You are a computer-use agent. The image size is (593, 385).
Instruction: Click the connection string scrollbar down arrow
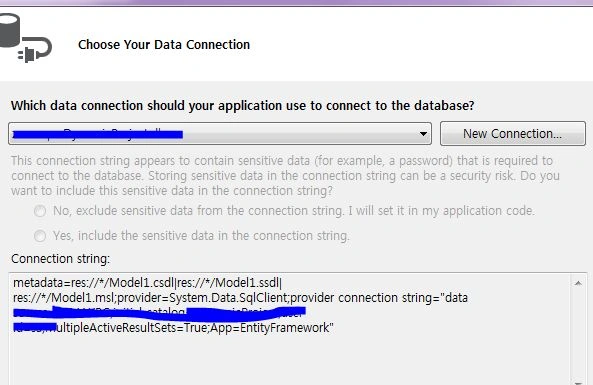click(578, 382)
